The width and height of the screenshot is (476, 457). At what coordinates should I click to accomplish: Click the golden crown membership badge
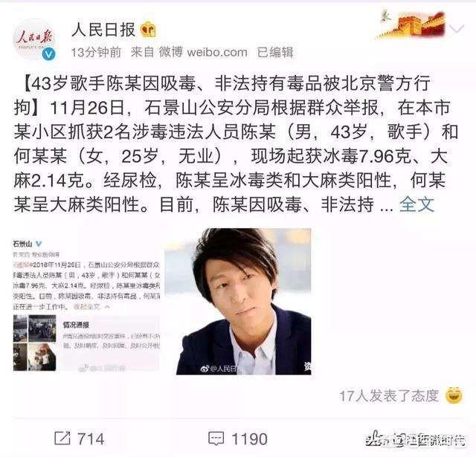point(148,30)
